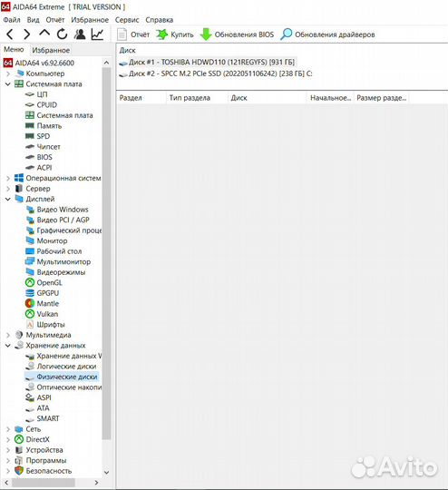Click the sidebar vertical scrollbar down arrow
Image resolution: width=448 pixels, height=490 pixels.
106,472
